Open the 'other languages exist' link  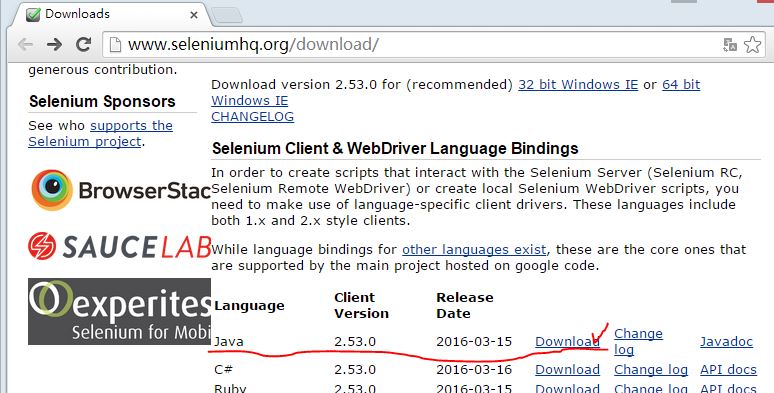(474, 249)
